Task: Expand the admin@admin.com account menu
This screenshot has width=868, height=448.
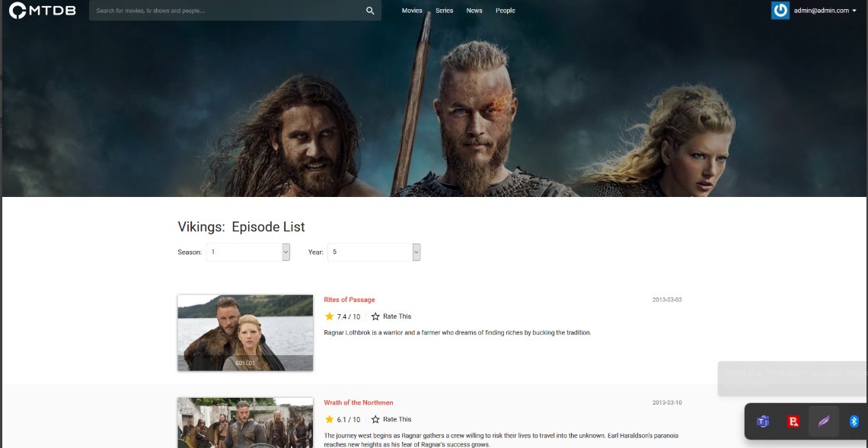Action: point(825,11)
